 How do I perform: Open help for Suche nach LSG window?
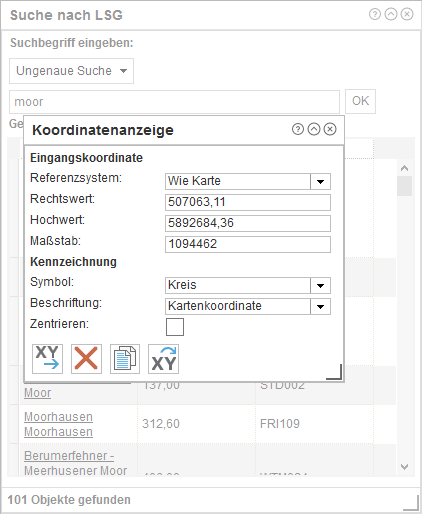pyautogui.click(x=375, y=14)
